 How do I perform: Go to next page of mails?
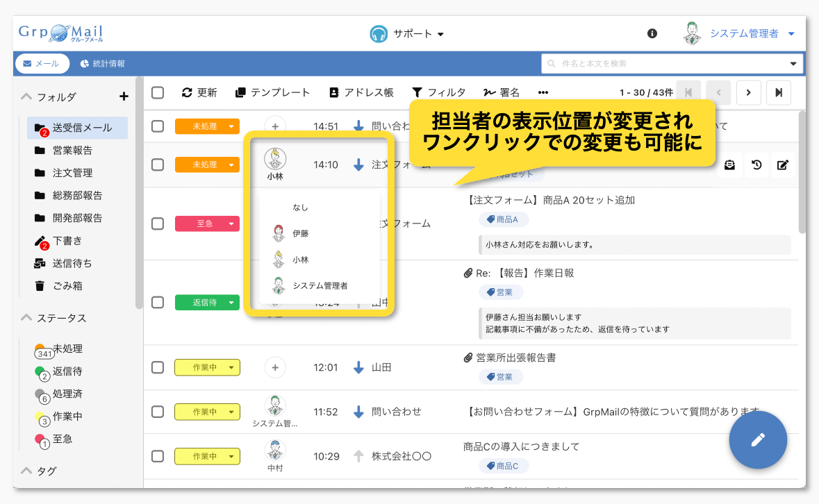click(748, 92)
